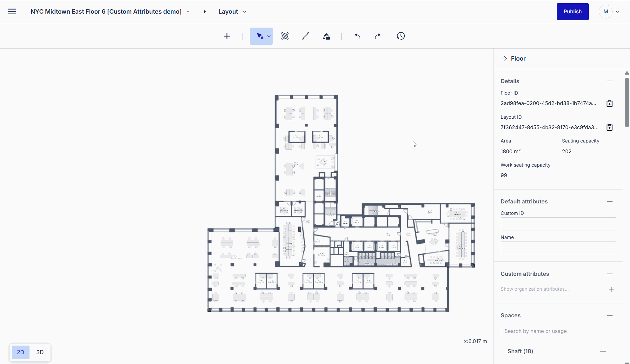Open the account dropdown arrow
The width and height of the screenshot is (630, 364).
(x=618, y=12)
